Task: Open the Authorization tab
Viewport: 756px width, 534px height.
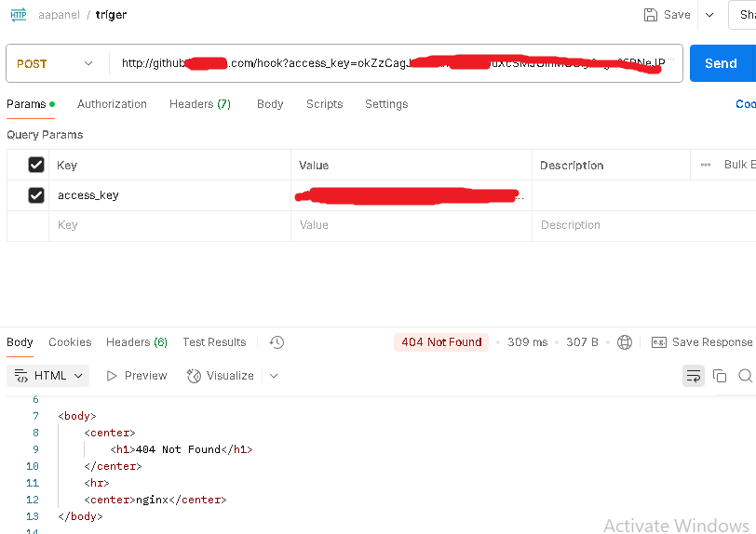Action: [x=112, y=104]
